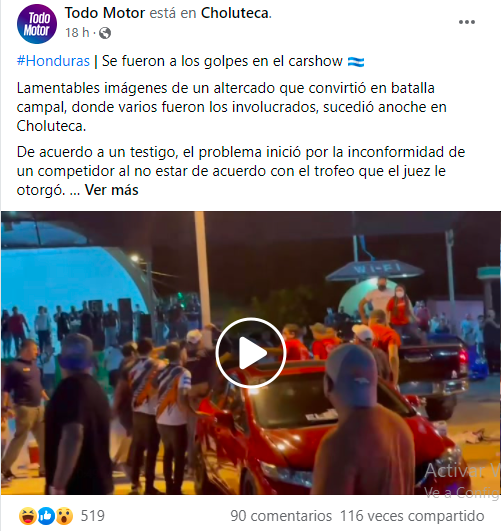Open the Todo Motor profile picture
The image size is (501, 531).
(x=37, y=24)
